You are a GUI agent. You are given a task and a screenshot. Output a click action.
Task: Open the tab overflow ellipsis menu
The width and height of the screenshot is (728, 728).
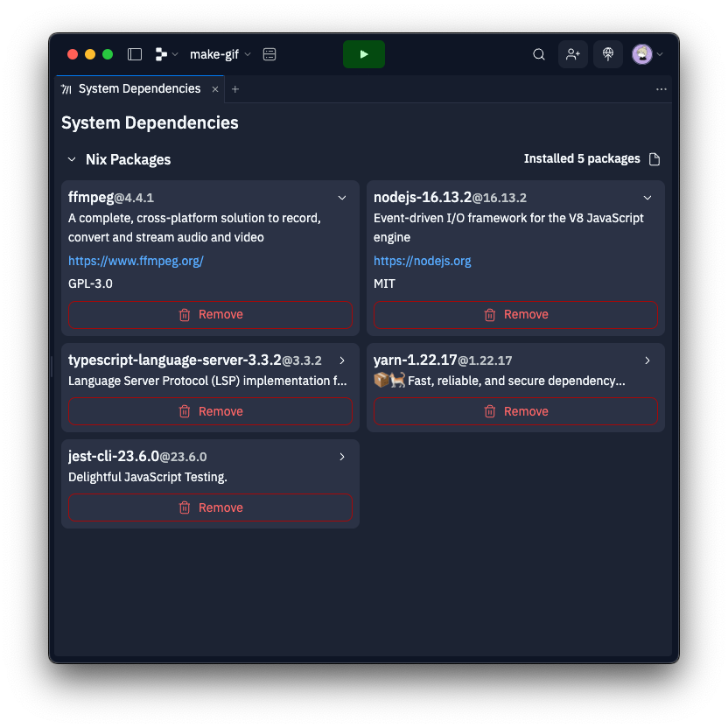coord(661,88)
